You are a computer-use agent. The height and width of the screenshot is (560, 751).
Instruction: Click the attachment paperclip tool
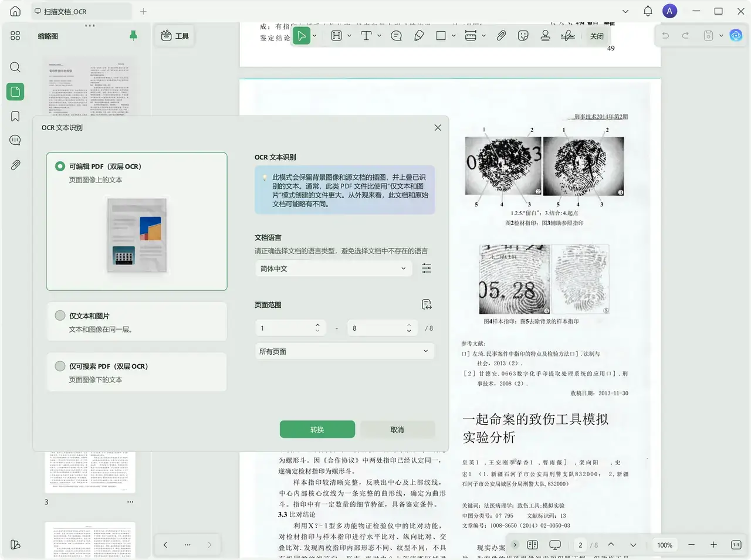500,35
